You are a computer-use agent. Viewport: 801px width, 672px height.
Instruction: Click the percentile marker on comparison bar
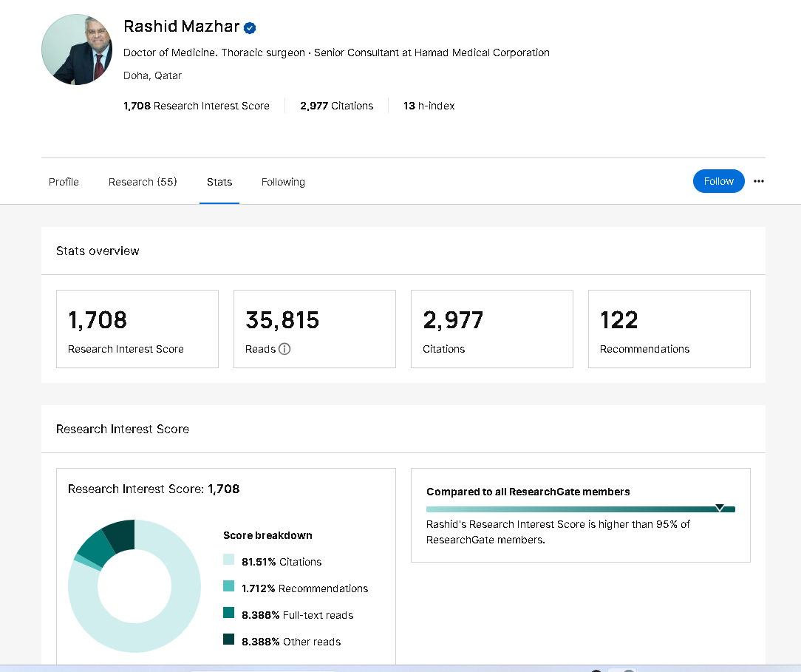tap(720, 508)
